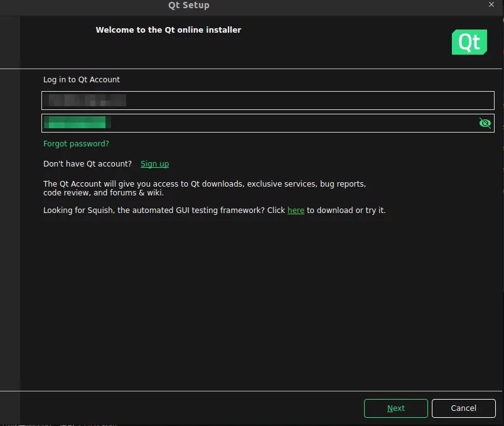The image size is (504, 426).
Task: Click the 'Looking for Squish' sentence
Action: 215,210
